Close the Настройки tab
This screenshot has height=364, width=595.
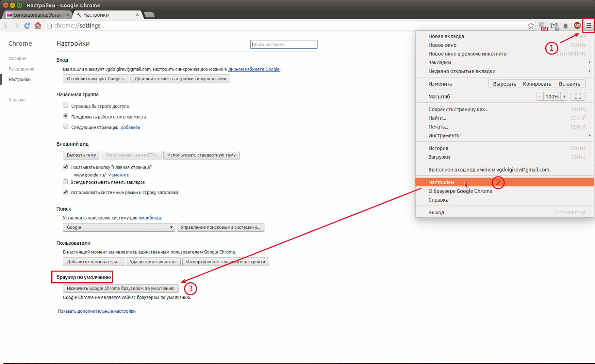click(138, 15)
